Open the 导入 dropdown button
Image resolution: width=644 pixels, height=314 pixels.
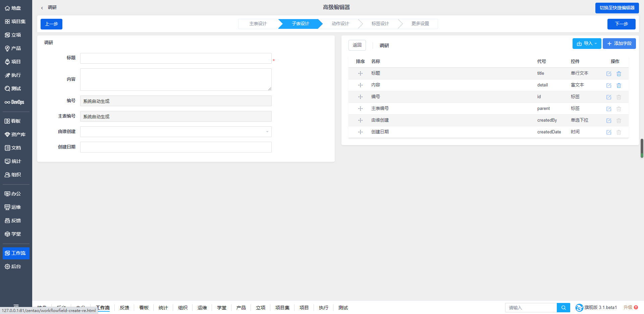click(x=586, y=44)
